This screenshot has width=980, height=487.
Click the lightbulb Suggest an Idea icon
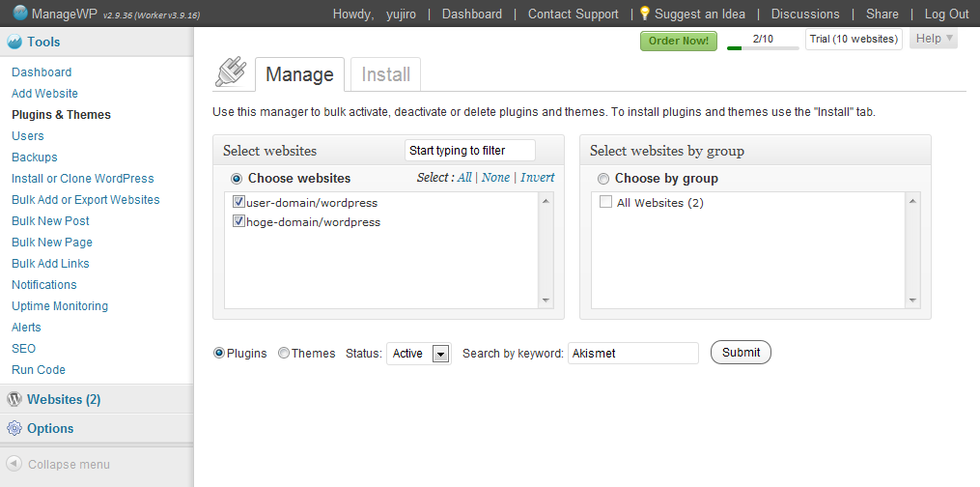coord(645,14)
